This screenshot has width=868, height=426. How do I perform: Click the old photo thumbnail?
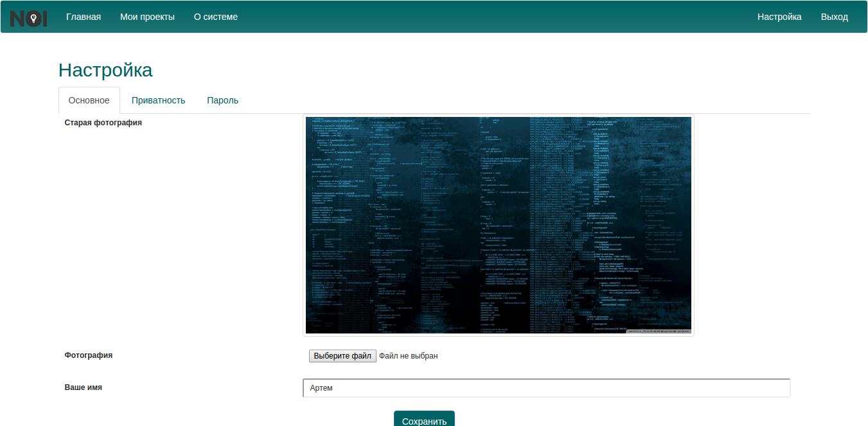pyautogui.click(x=499, y=226)
